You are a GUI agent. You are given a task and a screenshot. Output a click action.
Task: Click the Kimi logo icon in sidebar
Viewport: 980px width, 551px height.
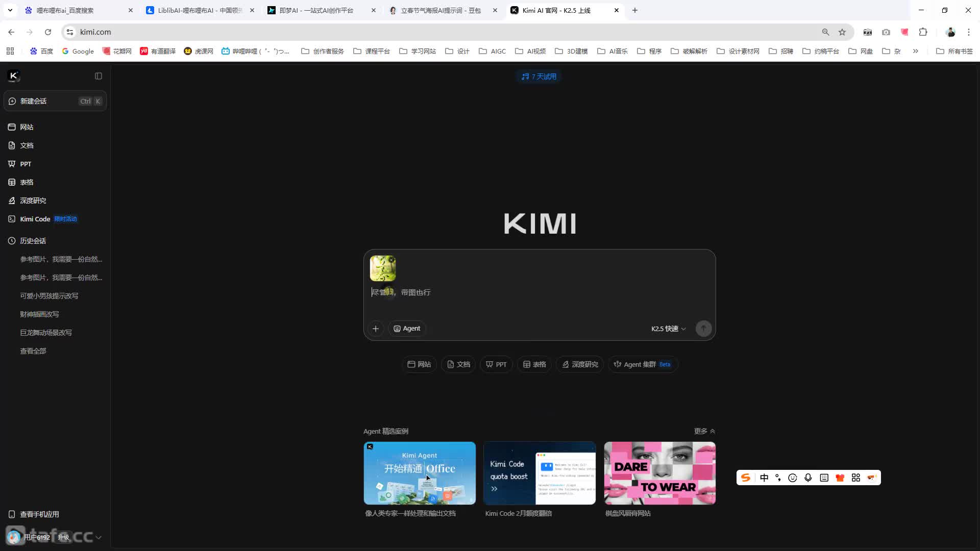click(14, 76)
